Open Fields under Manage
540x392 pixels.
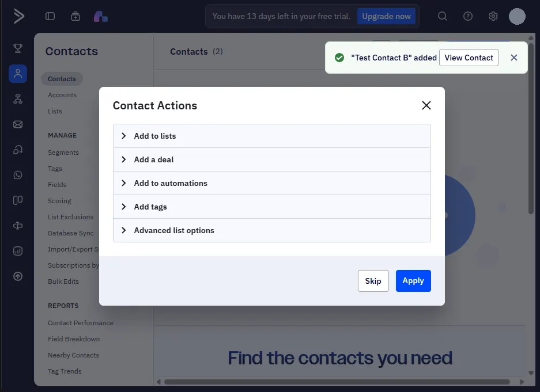pyautogui.click(x=57, y=185)
